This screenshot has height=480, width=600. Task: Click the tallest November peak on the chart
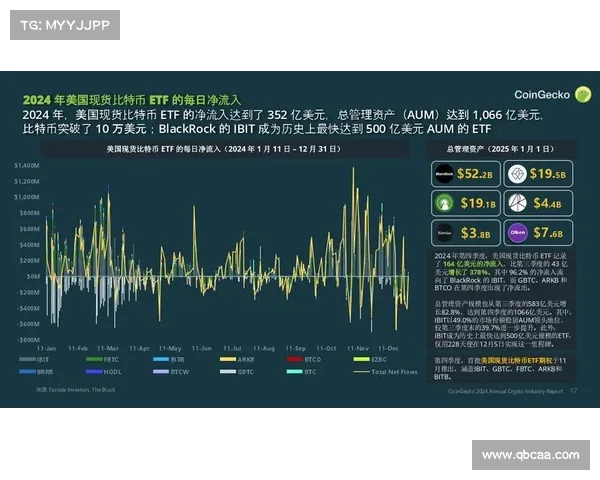pyautogui.click(x=353, y=168)
